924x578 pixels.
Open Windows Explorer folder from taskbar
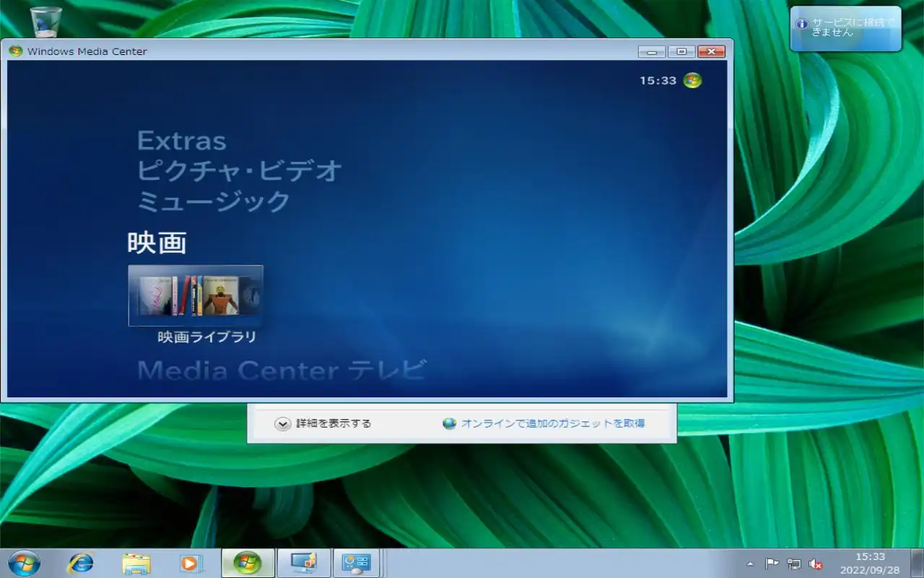point(136,564)
